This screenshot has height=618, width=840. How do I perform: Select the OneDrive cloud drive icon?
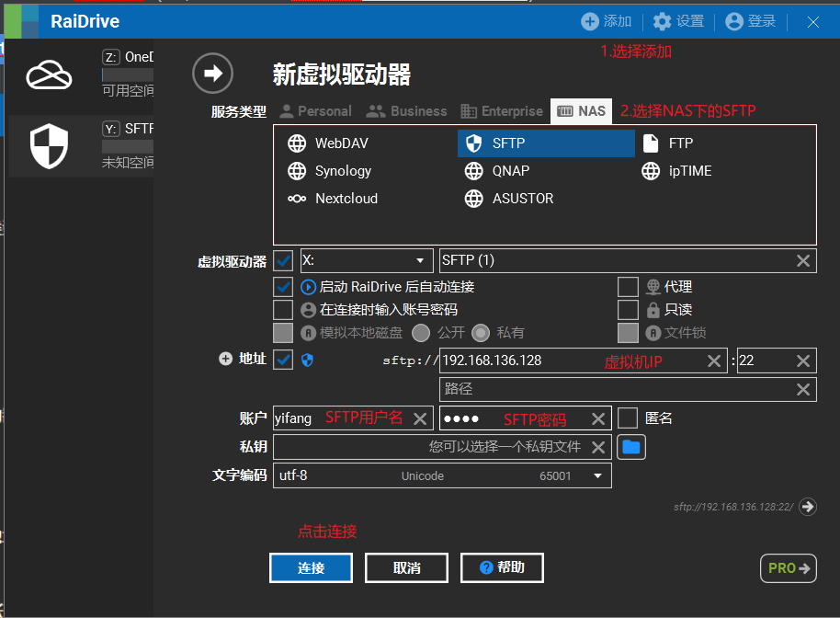[x=49, y=74]
